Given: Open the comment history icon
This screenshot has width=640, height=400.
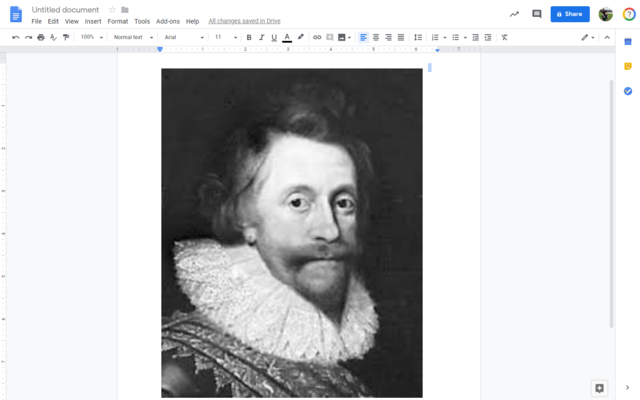Looking at the screenshot, I should [x=537, y=14].
